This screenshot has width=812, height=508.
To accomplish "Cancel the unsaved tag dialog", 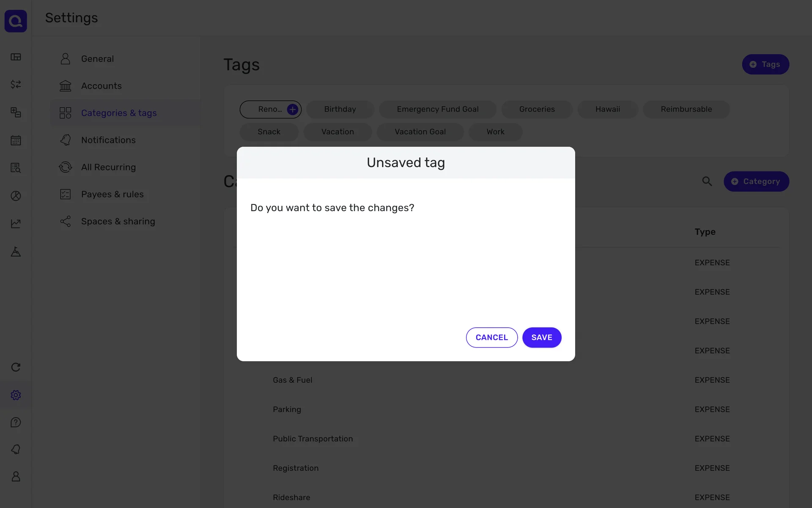I will [491, 337].
